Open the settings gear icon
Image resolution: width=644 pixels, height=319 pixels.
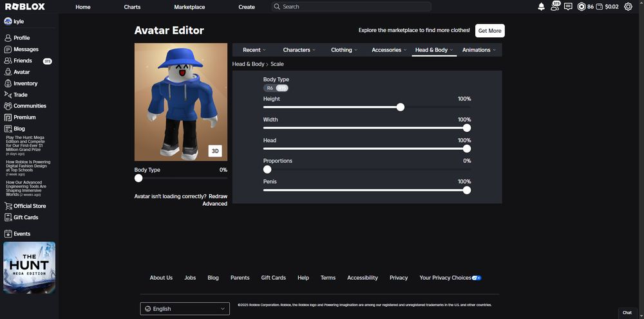coord(628,6)
